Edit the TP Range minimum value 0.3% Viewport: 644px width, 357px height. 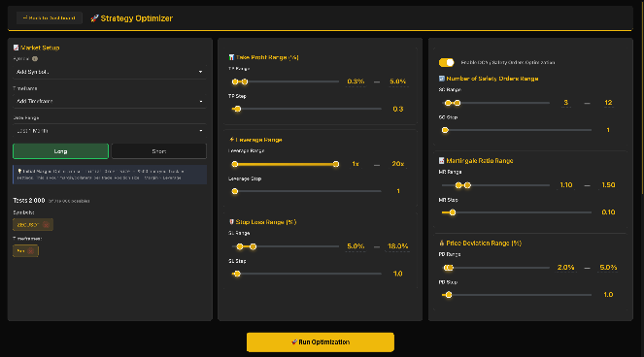[356, 81]
